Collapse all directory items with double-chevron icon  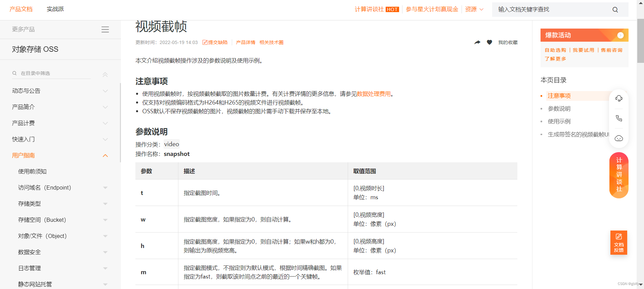pyautogui.click(x=105, y=75)
